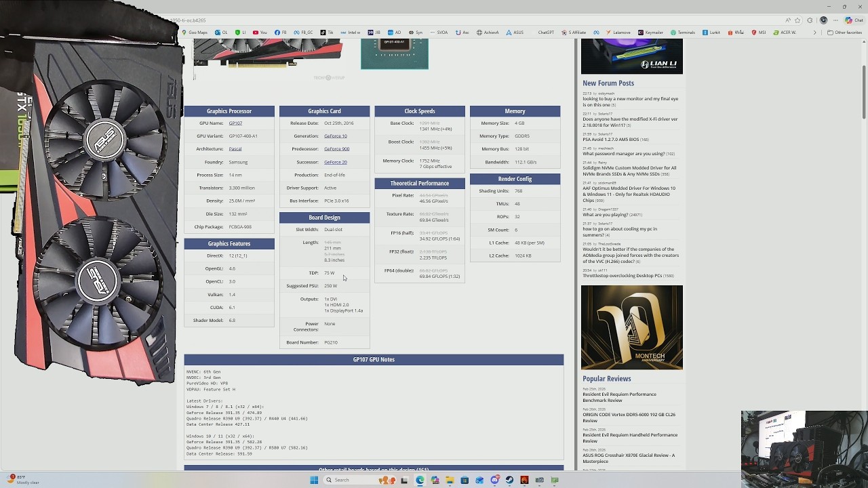Open Microsoft Store from the taskbar

[465, 480]
